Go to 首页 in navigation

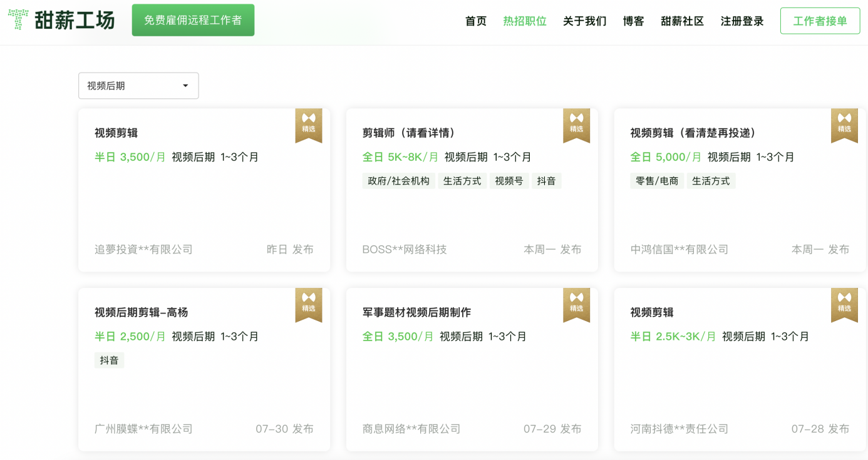pos(476,21)
